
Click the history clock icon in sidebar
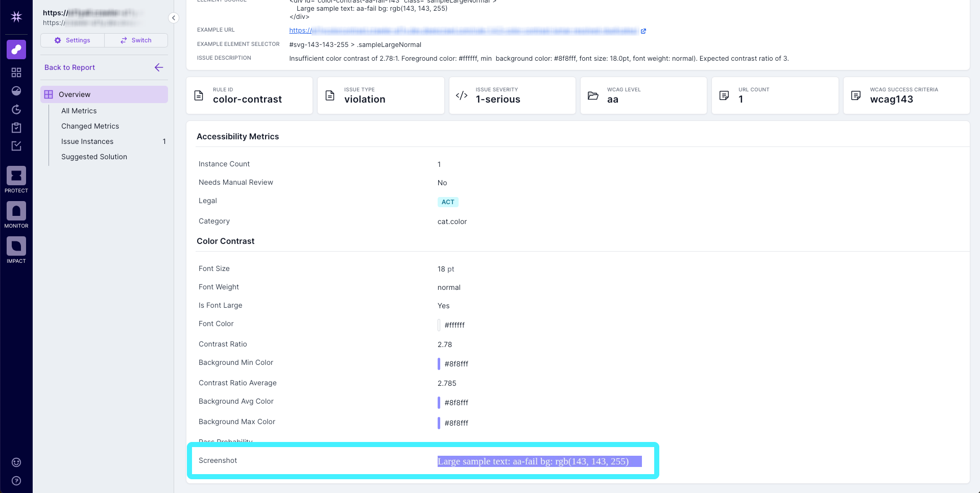16,109
